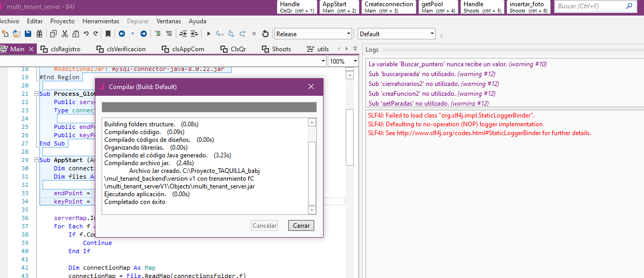Click the step over debug icon
Screen dimensions: 644x278
231,34
